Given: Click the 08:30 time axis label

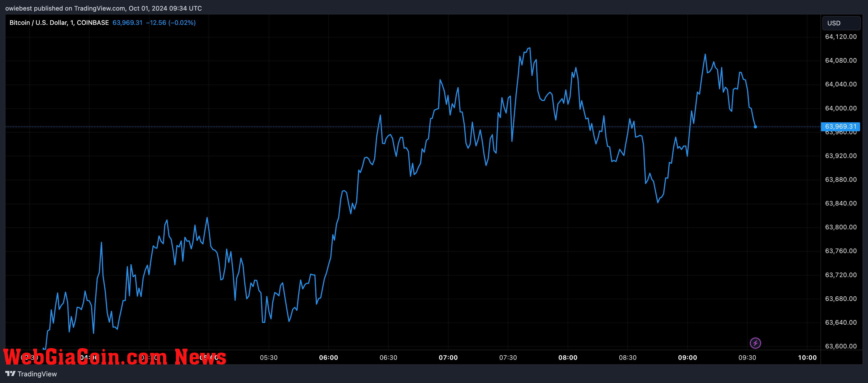Looking at the screenshot, I should pos(627,357).
